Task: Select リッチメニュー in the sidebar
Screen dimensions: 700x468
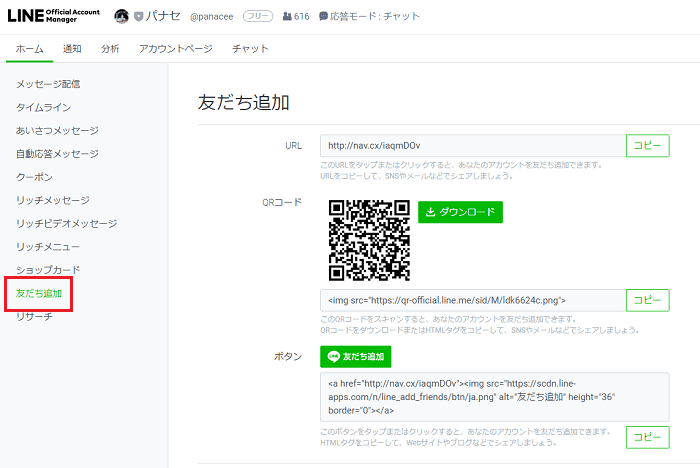Action: point(48,247)
